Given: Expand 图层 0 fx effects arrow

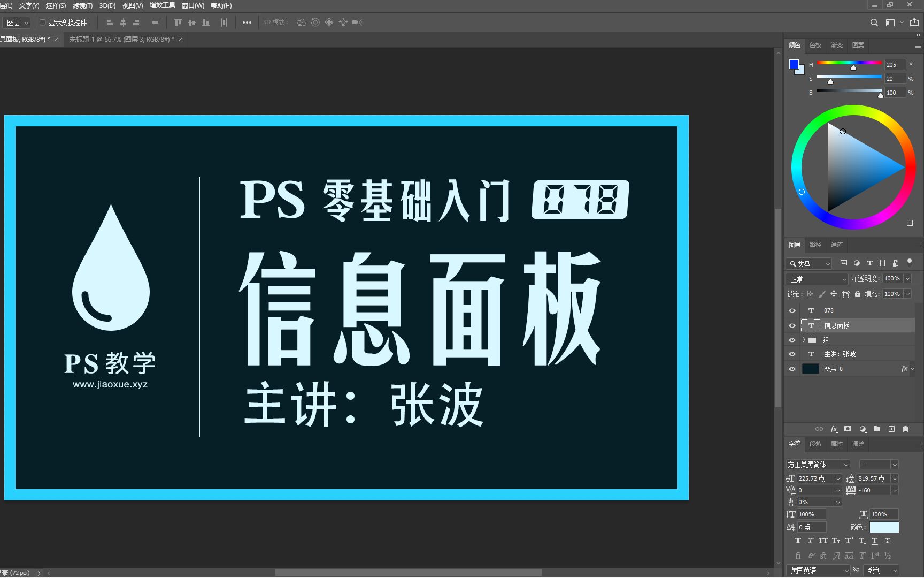Looking at the screenshot, I should pos(912,369).
